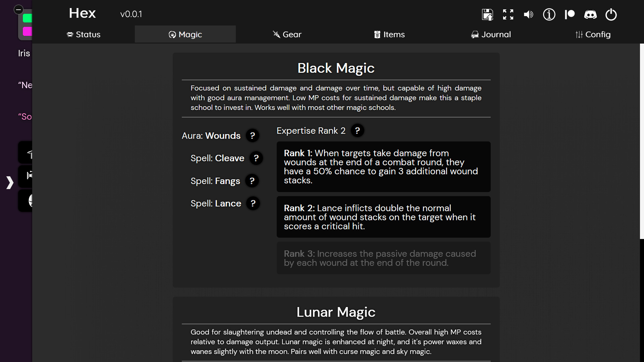Click the power quit icon
This screenshot has width=644, height=362.
611,14
